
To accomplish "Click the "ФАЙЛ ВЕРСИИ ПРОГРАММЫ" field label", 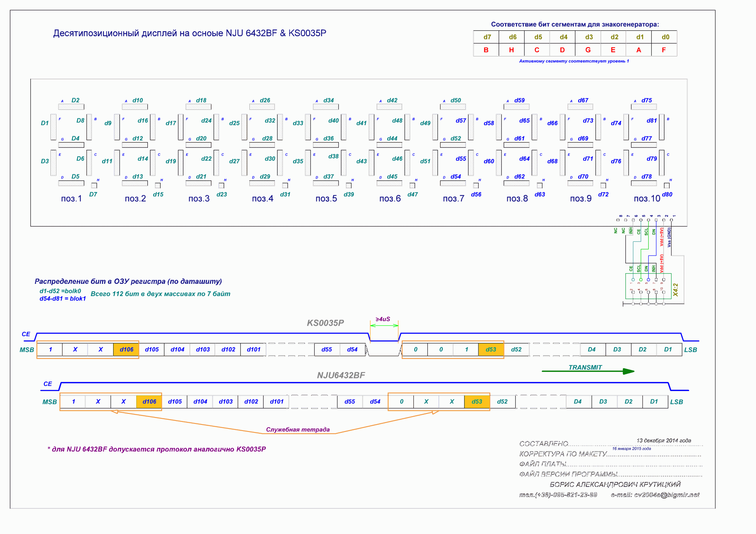I will click(x=568, y=474).
